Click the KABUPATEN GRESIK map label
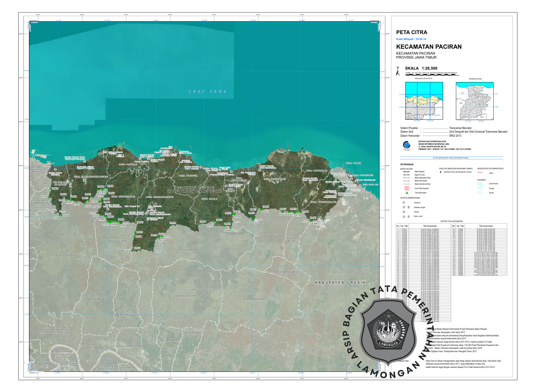This screenshot has height=392, width=553. coord(340,283)
